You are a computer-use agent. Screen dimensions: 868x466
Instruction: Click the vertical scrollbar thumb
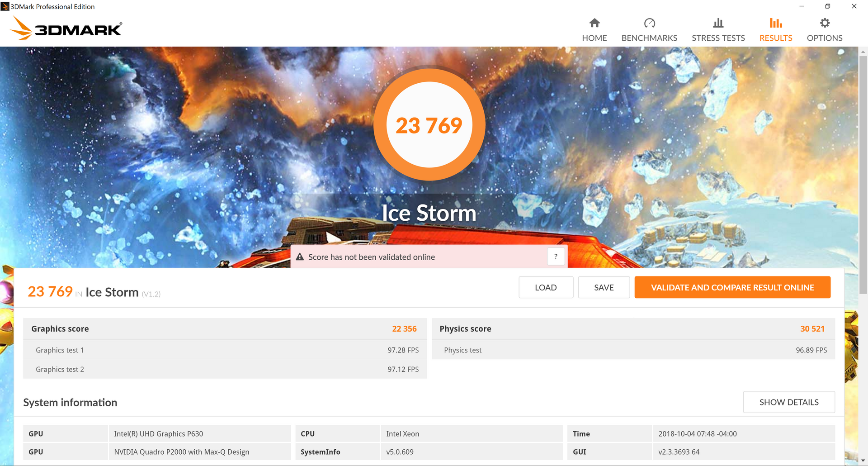point(863,176)
